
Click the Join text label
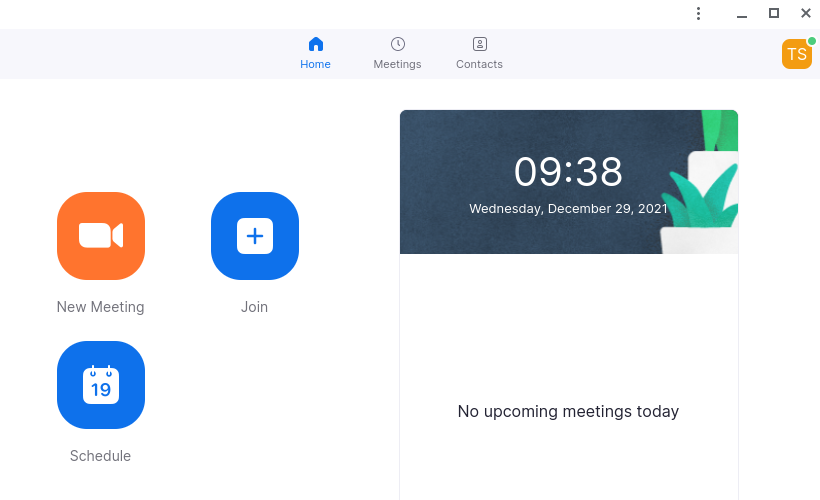254,307
